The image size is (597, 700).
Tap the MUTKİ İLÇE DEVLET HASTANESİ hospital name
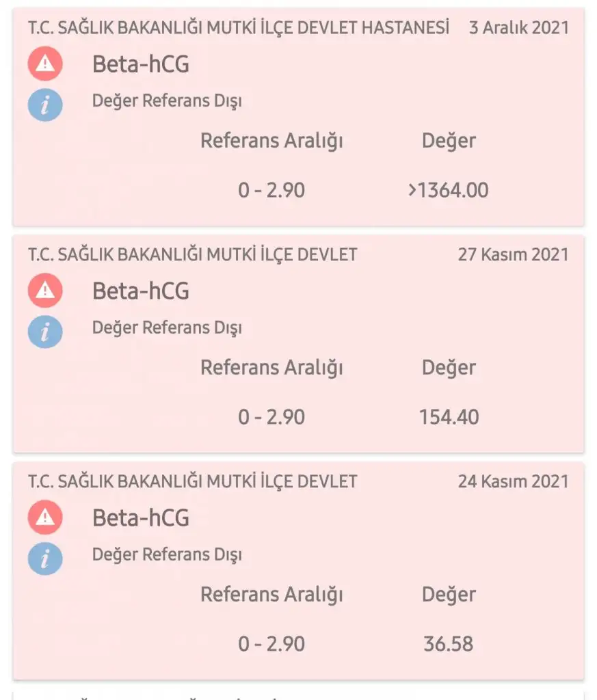click(x=239, y=27)
